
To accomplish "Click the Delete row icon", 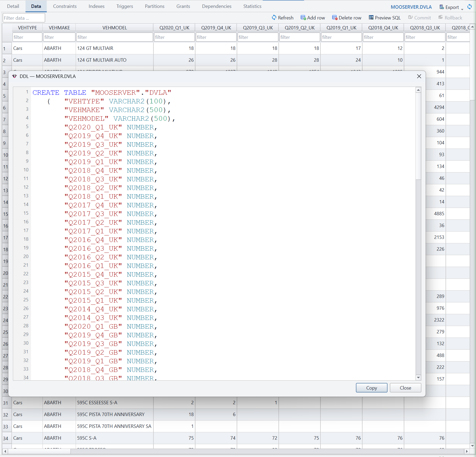I will click(x=335, y=18).
